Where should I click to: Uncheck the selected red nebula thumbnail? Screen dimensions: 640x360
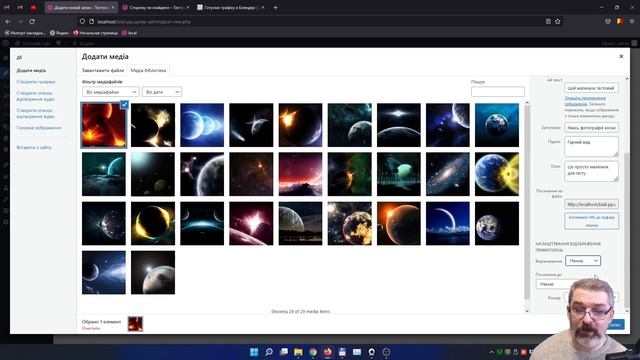pos(124,104)
